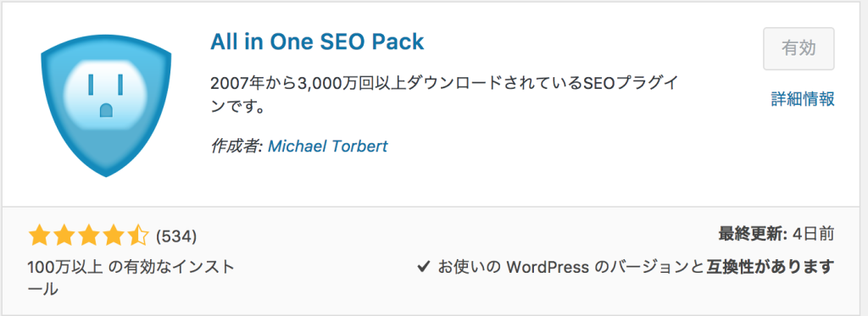
Task: Click the compatibility checkmark icon
Action: click(424, 268)
